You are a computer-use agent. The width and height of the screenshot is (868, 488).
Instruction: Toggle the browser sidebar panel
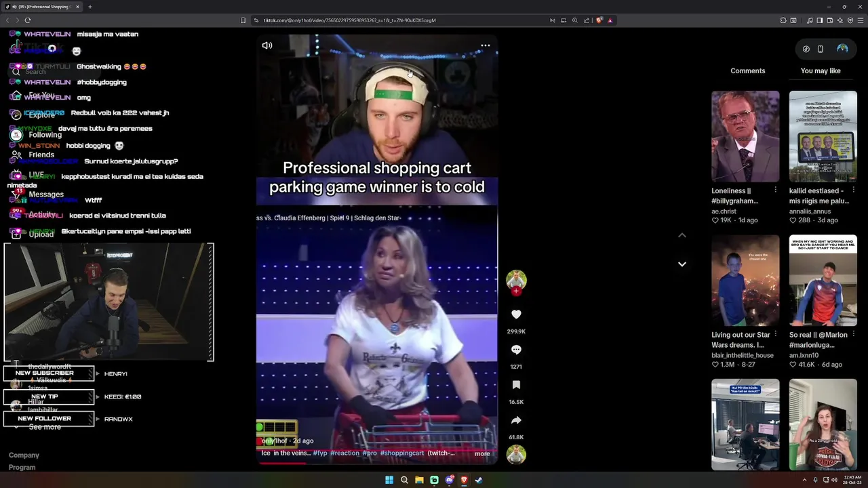(820, 20)
